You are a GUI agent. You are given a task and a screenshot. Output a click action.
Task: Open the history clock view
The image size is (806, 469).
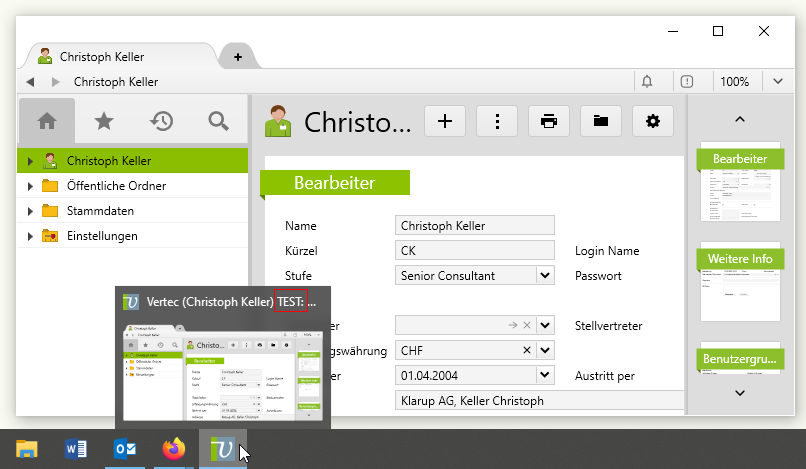tap(161, 121)
